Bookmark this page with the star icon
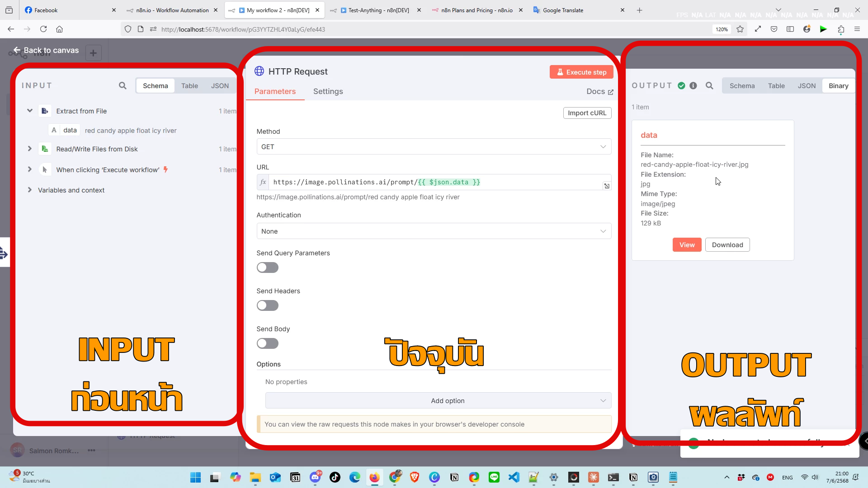This screenshot has width=868, height=488. (740, 29)
